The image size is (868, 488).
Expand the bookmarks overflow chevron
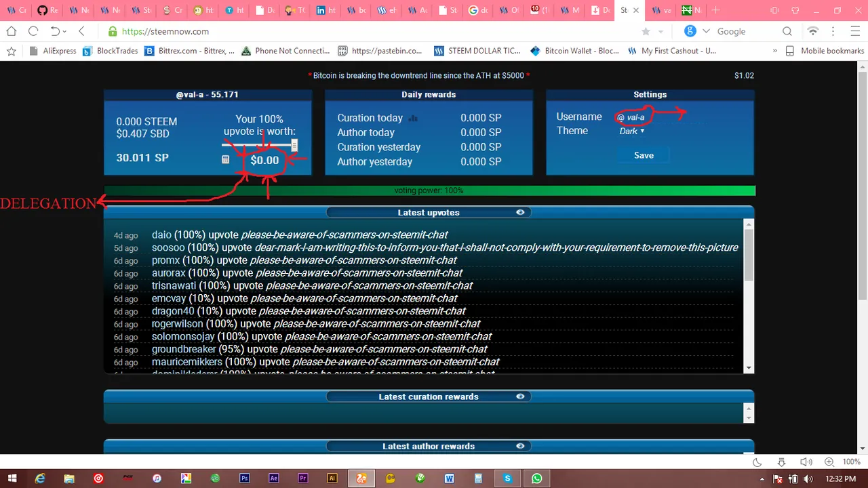pos(775,51)
